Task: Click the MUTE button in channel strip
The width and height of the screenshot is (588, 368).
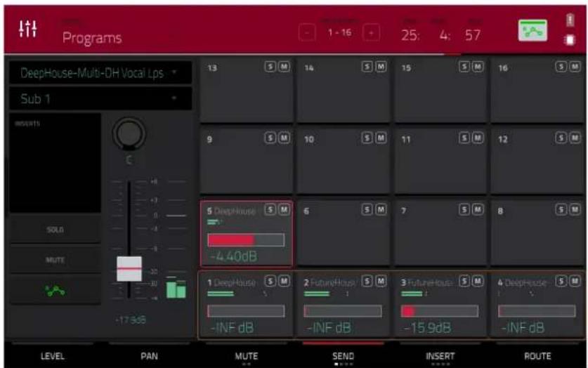Action: click(x=55, y=260)
